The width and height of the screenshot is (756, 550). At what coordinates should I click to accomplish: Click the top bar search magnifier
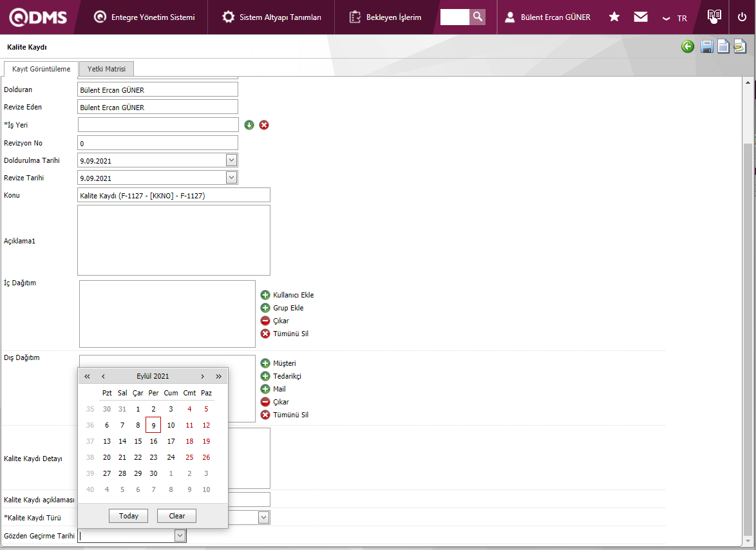pyautogui.click(x=477, y=17)
